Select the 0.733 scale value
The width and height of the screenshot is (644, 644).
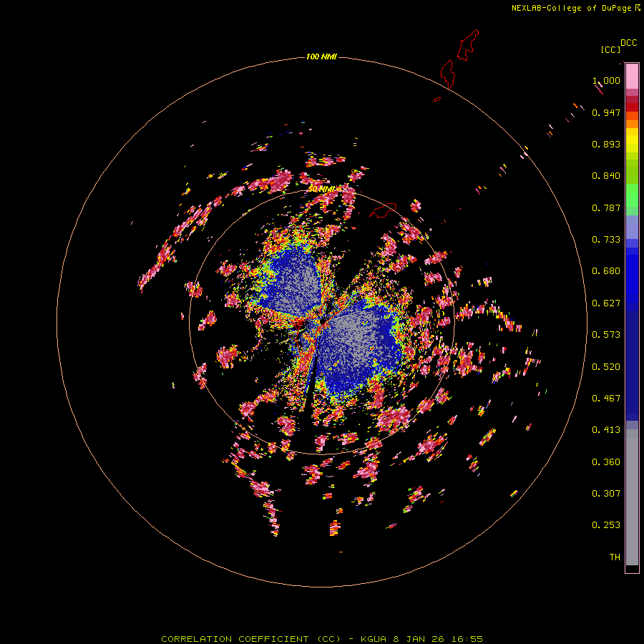pos(606,240)
